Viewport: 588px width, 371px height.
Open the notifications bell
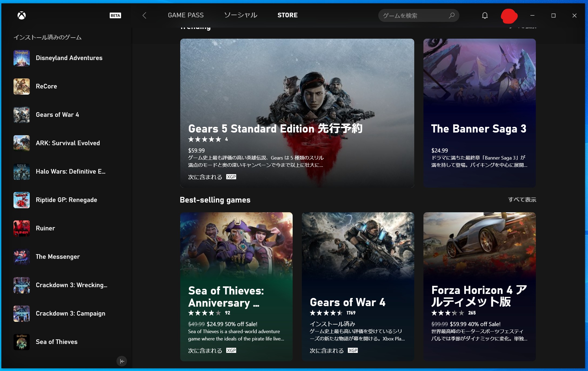click(485, 15)
